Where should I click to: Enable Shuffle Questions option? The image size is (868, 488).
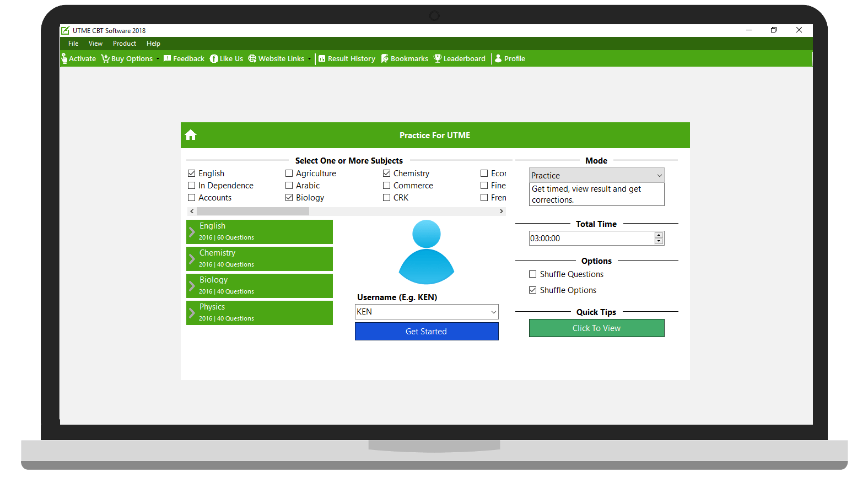click(533, 274)
